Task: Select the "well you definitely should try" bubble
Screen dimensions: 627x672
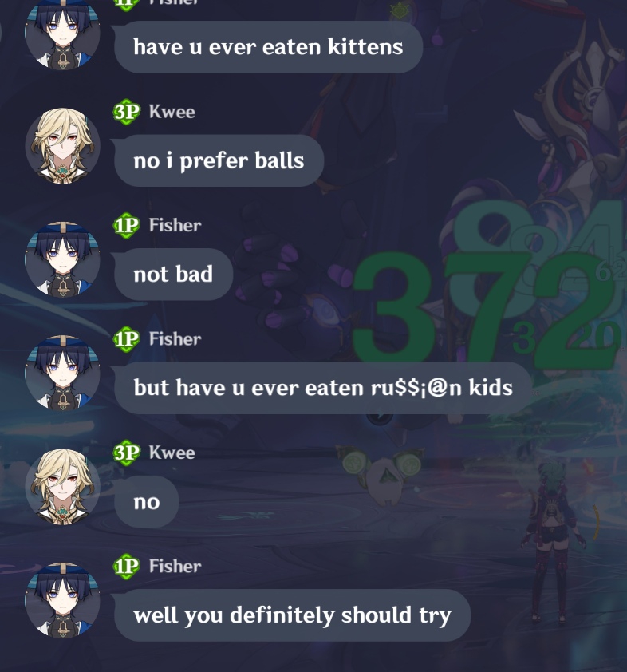Action: tap(291, 615)
